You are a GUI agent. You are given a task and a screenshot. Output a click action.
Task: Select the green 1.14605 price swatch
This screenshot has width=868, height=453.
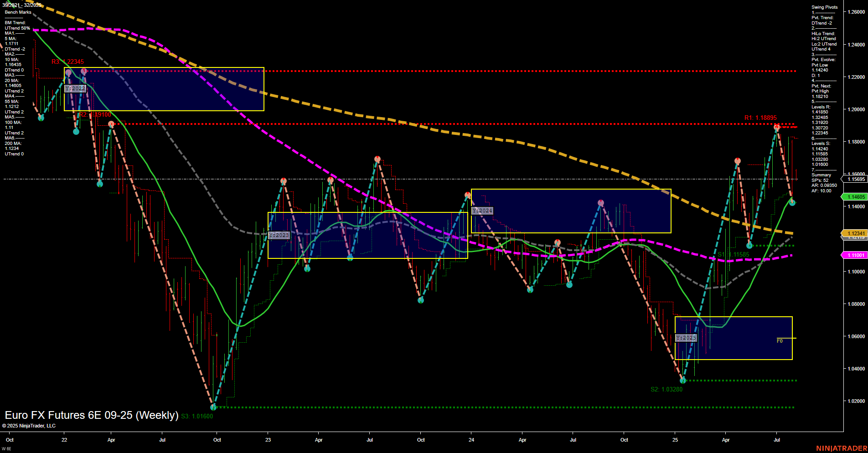pyautogui.click(x=856, y=197)
